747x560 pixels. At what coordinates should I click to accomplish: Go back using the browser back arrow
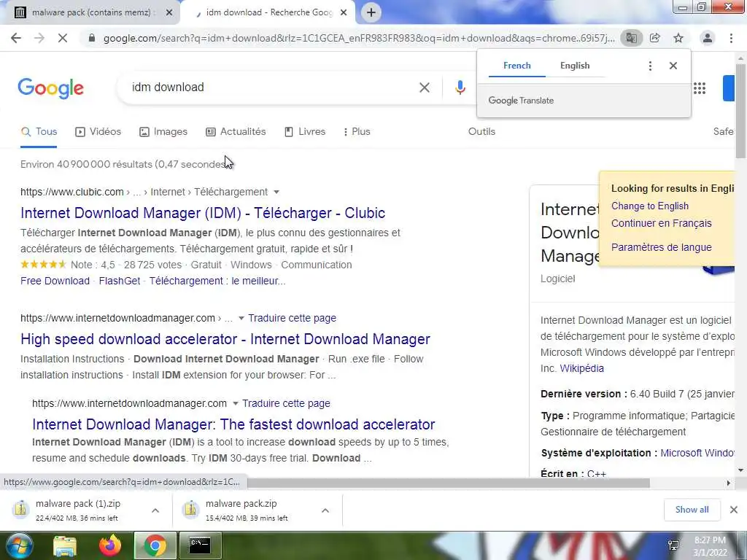pyautogui.click(x=16, y=38)
